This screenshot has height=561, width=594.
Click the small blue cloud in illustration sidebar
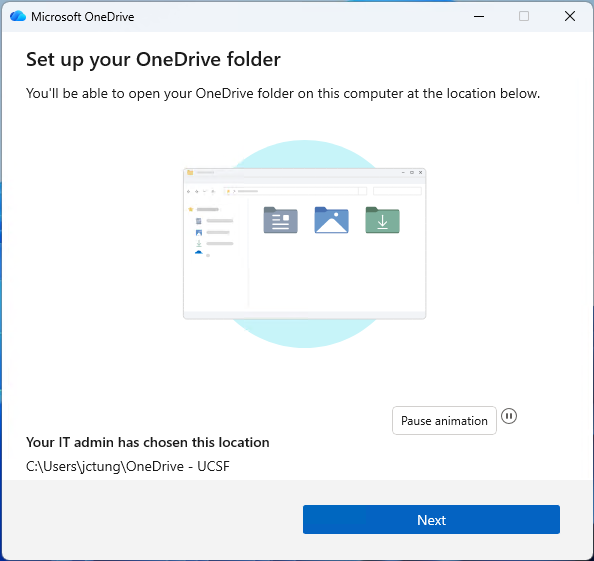pyautogui.click(x=199, y=252)
